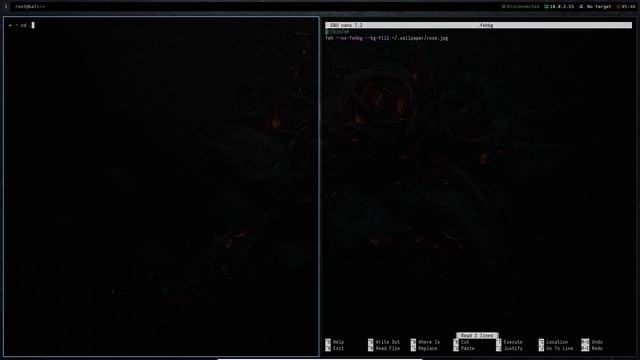Click the Replace shortcut in nano
Screen dimensions: 640x360
click(x=424, y=349)
